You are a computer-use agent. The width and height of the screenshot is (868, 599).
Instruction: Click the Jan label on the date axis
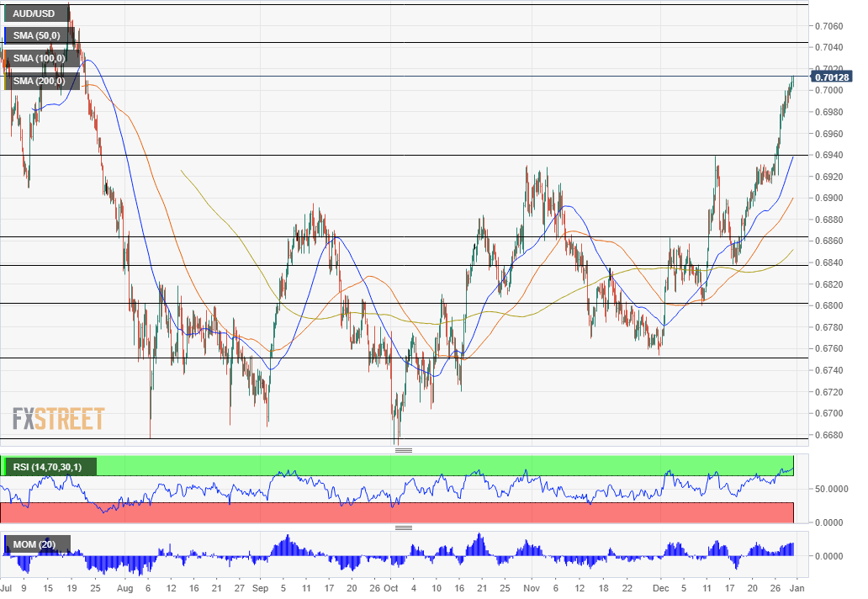point(797,588)
